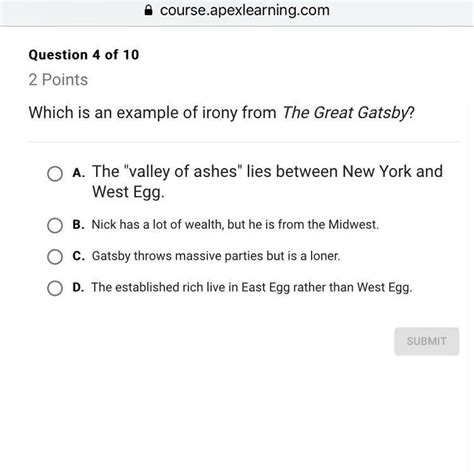The height and width of the screenshot is (474, 474).
Task: Click "The established rich live in East Egg" text
Action: tap(252, 287)
